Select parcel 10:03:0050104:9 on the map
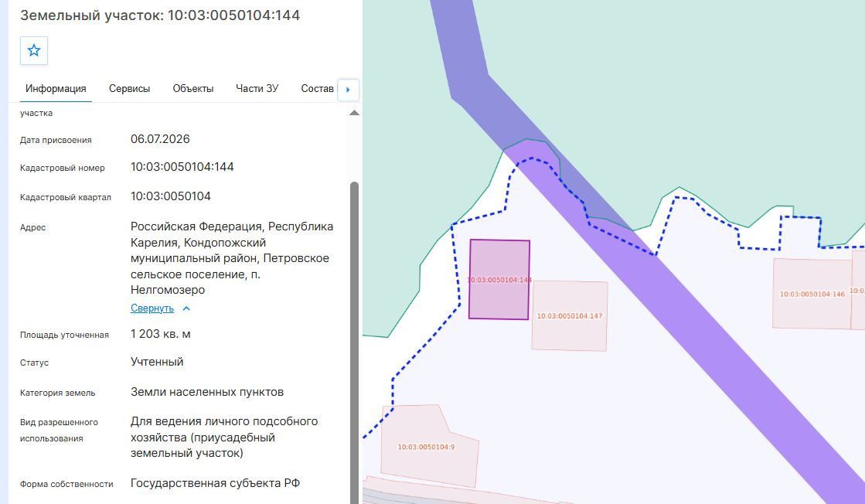865x504 pixels. (427, 447)
